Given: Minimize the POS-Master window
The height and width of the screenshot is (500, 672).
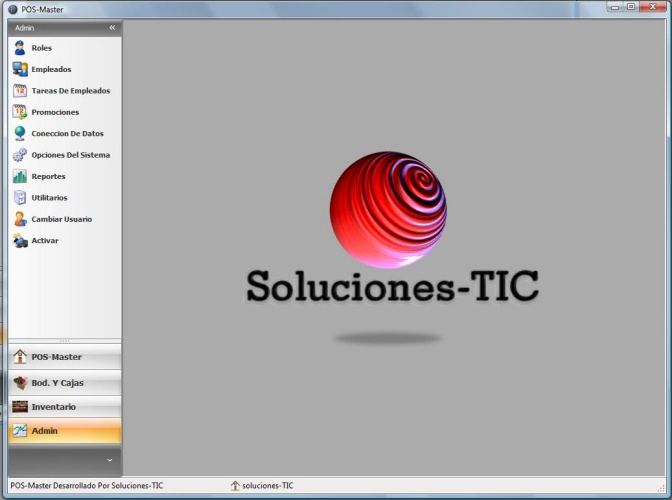Looking at the screenshot, I should [615, 6].
